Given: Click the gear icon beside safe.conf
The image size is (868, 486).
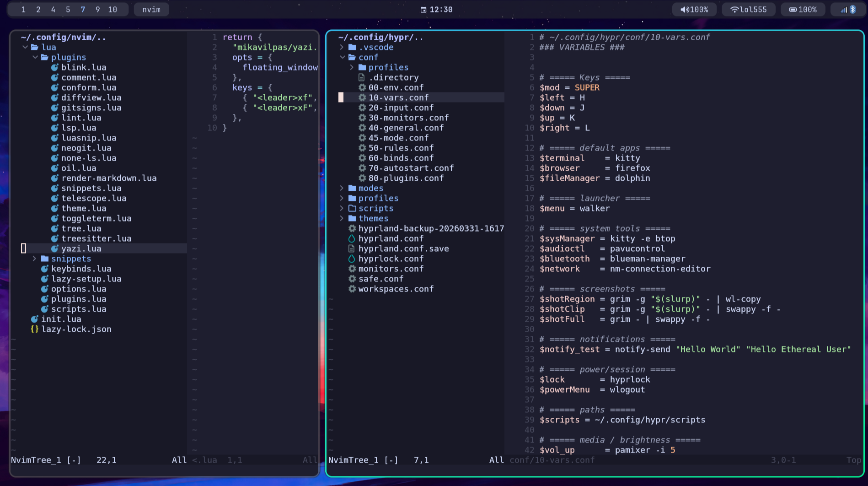Looking at the screenshot, I should [352, 279].
